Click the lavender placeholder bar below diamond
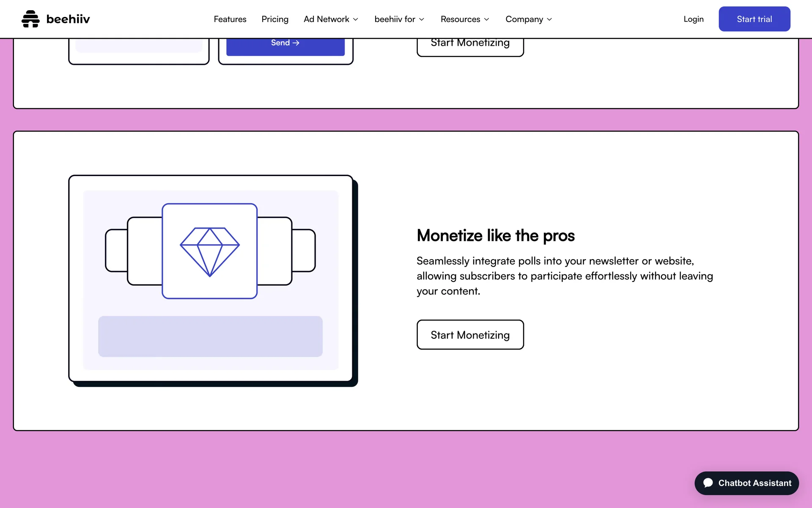 point(210,337)
